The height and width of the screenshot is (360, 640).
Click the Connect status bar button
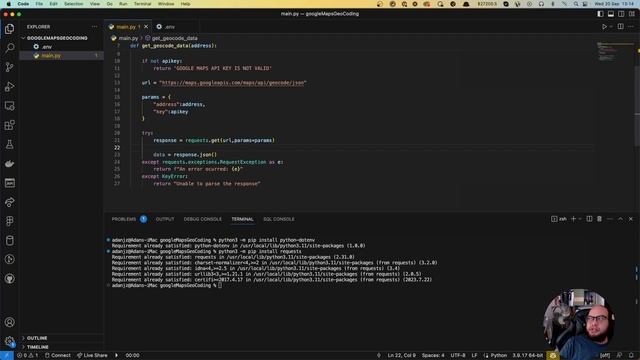[x=58, y=356]
